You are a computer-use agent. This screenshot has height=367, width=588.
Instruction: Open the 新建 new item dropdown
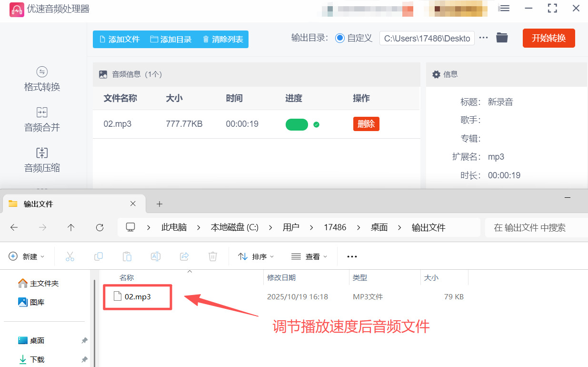click(27, 256)
